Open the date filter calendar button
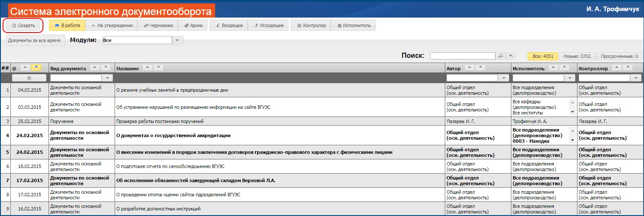This screenshot has width=644, height=216. [x=29, y=78]
